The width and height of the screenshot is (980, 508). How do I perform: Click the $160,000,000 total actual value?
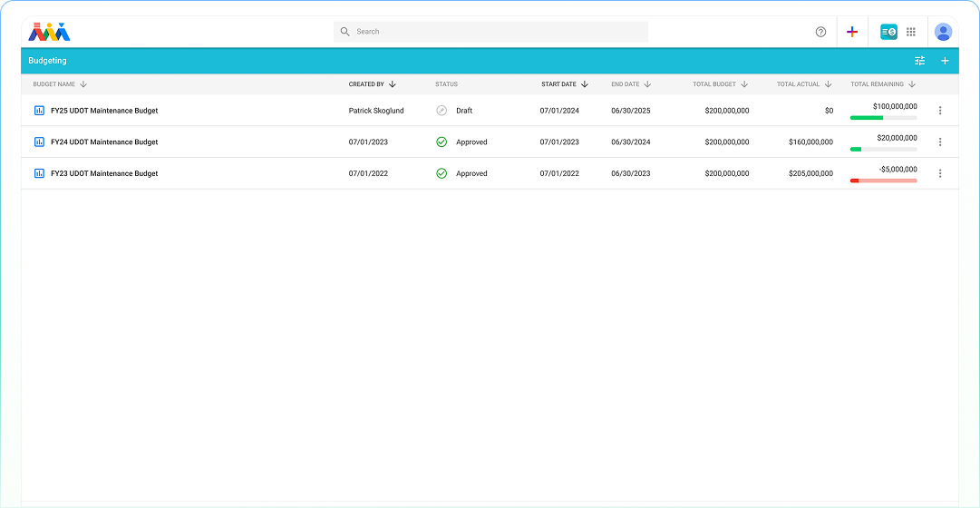coord(810,142)
